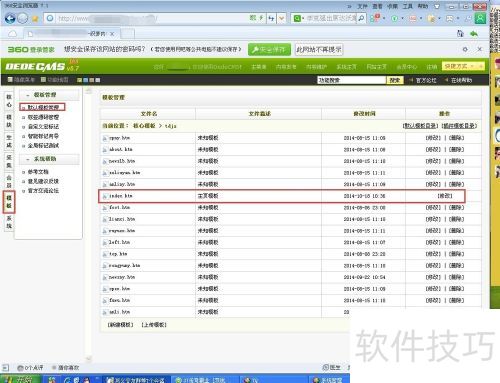Click the yellow 搜索 button
This screenshot has height=383, width=500.
(x=395, y=80)
